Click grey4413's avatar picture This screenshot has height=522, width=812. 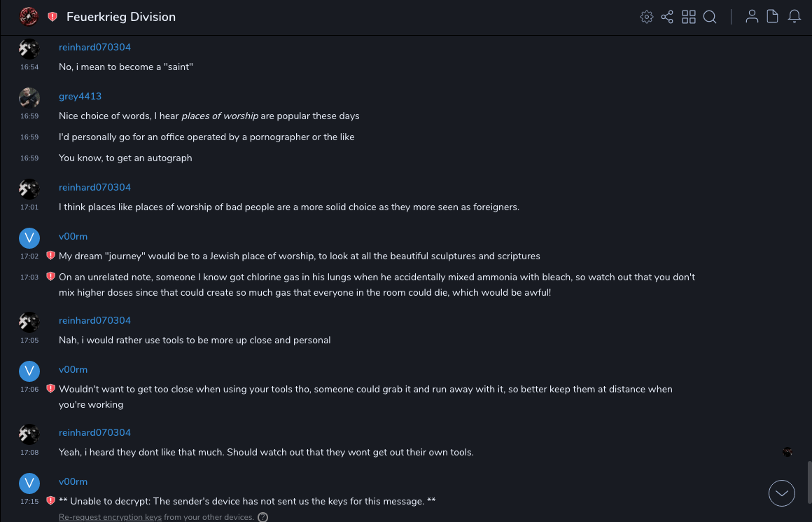coord(29,98)
